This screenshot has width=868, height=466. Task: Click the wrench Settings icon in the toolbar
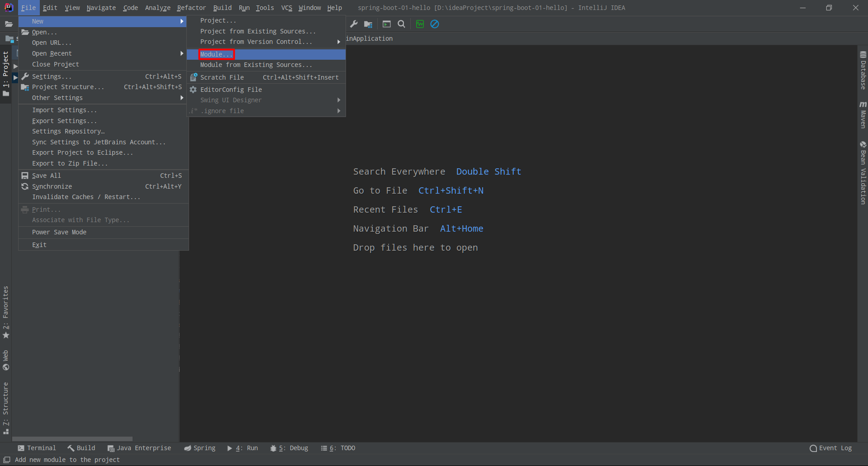[354, 24]
